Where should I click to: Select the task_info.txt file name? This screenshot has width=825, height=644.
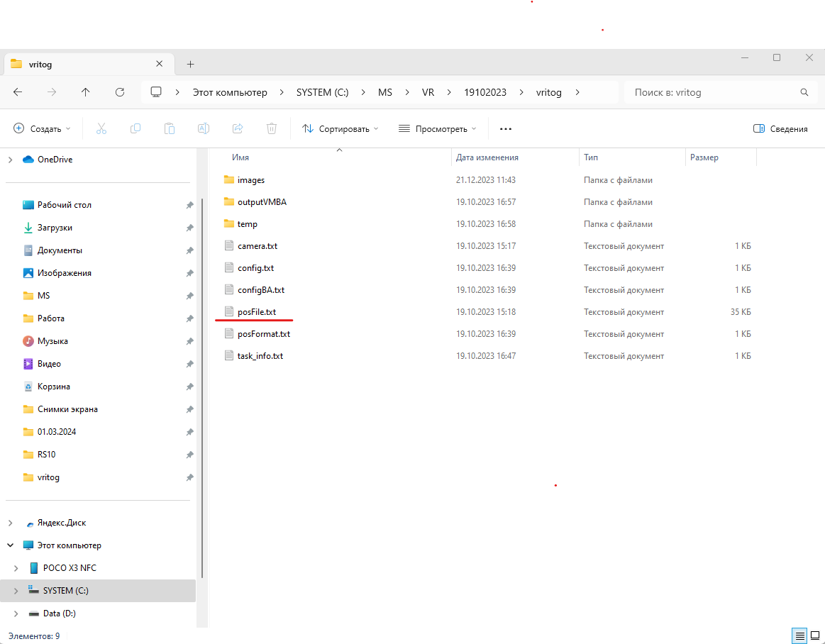[x=260, y=356]
